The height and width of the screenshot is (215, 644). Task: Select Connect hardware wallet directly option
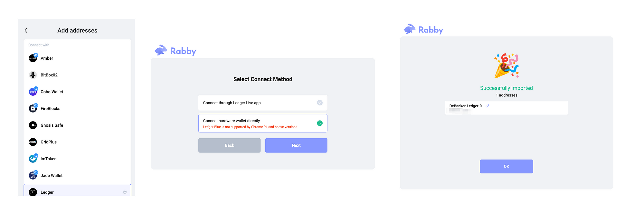[x=263, y=123]
